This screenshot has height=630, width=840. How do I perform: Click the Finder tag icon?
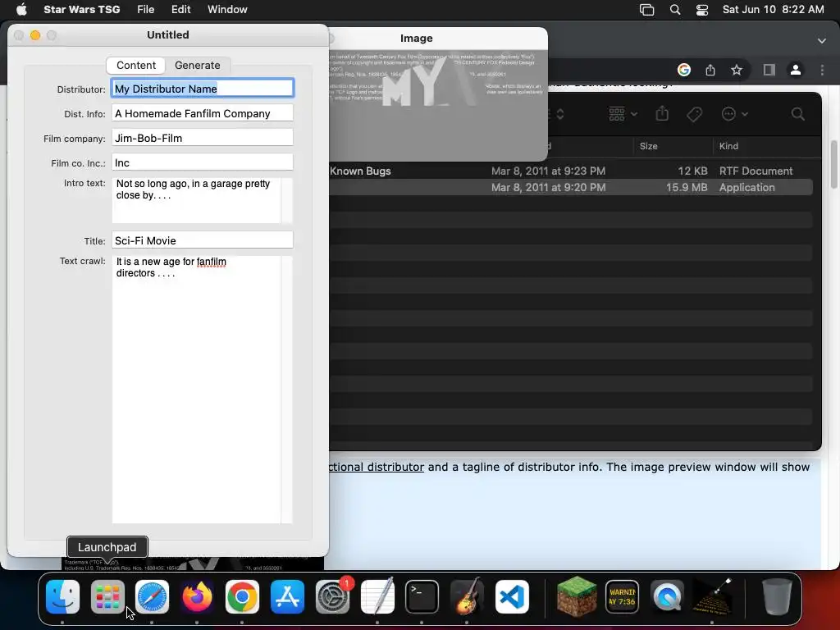694,114
